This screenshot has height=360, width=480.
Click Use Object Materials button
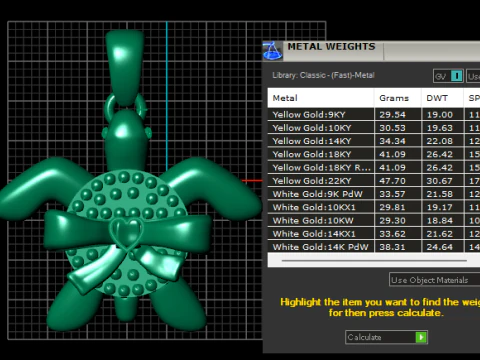tap(434, 280)
